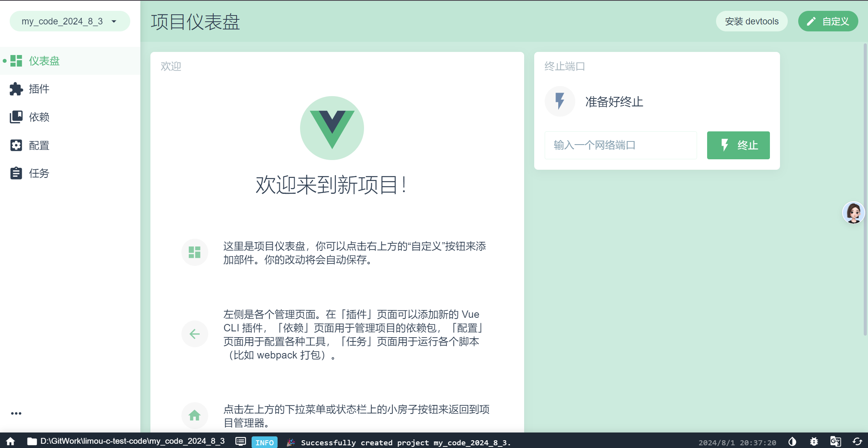Open the Plugins puzzle-piece icon in sidebar
The width and height of the screenshot is (868, 448).
[16, 89]
